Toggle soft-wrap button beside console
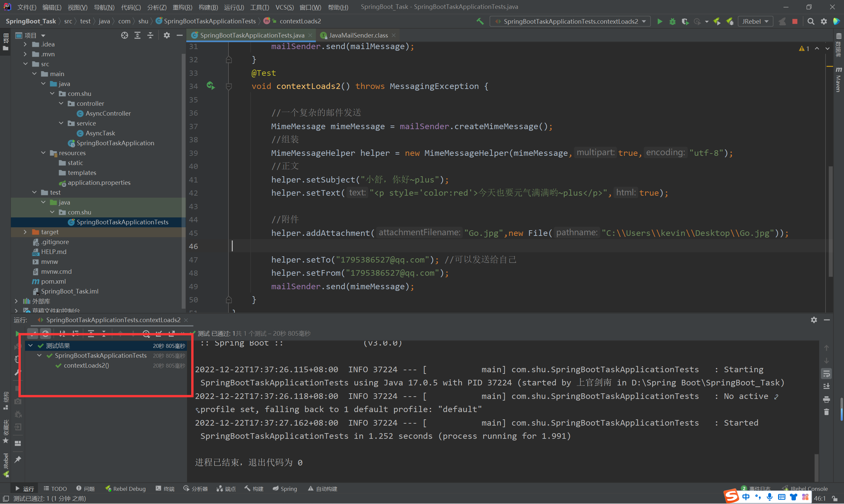844x504 pixels. 827,374
